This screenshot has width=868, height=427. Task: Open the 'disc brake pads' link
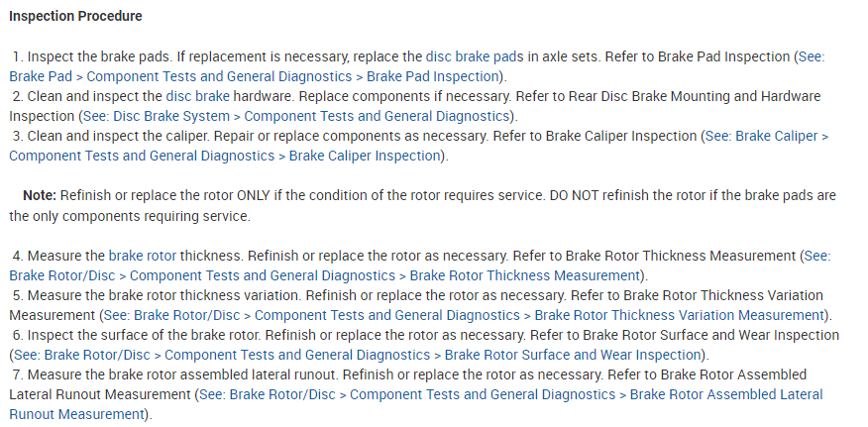[470, 58]
